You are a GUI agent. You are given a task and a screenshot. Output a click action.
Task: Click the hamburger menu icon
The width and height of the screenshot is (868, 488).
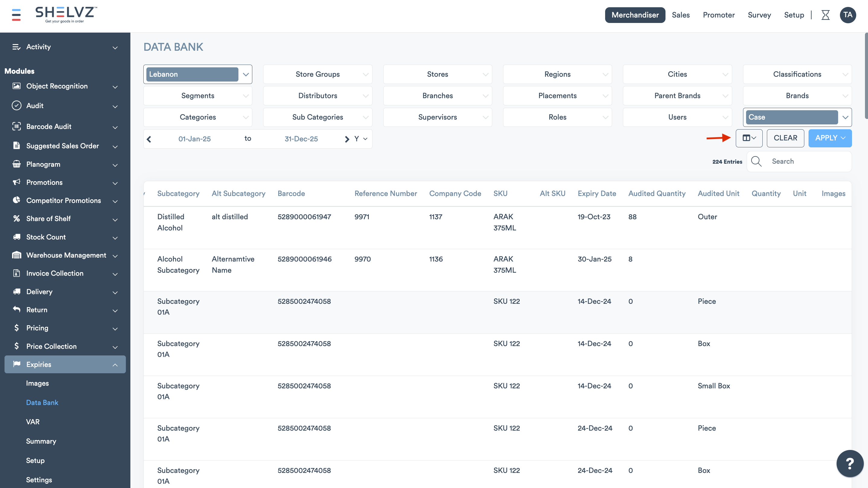click(x=16, y=15)
